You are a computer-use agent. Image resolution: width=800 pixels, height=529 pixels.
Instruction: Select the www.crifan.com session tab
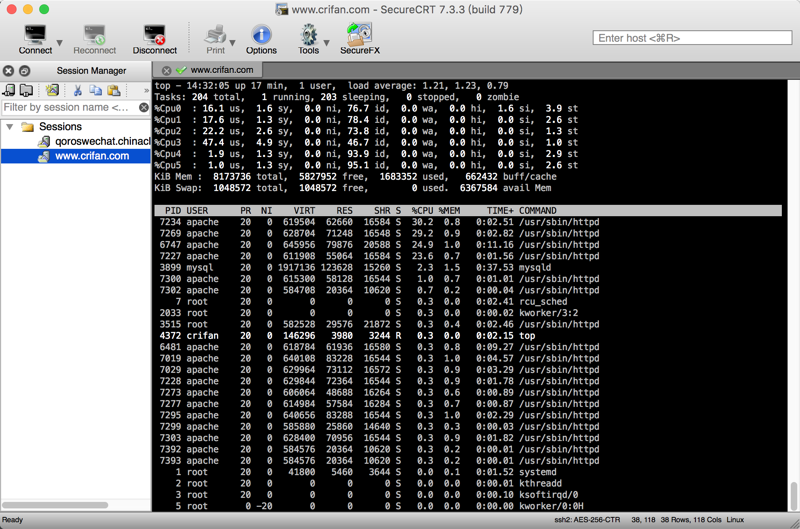pyautogui.click(x=208, y=70)
